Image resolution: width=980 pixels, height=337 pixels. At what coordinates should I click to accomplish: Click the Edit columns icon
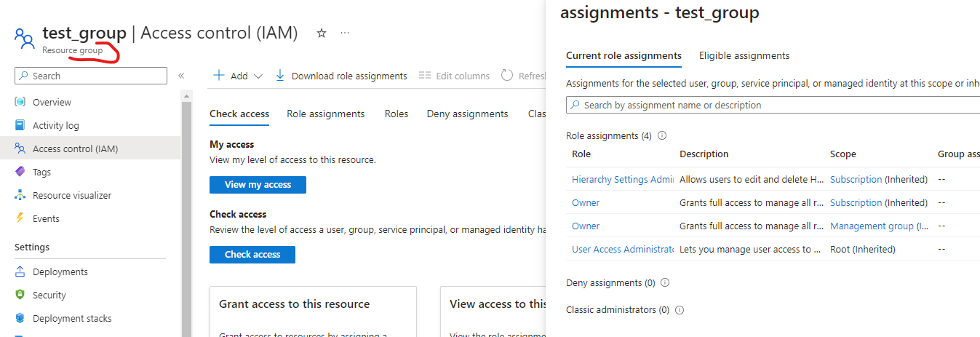click(x=425, y=76)
